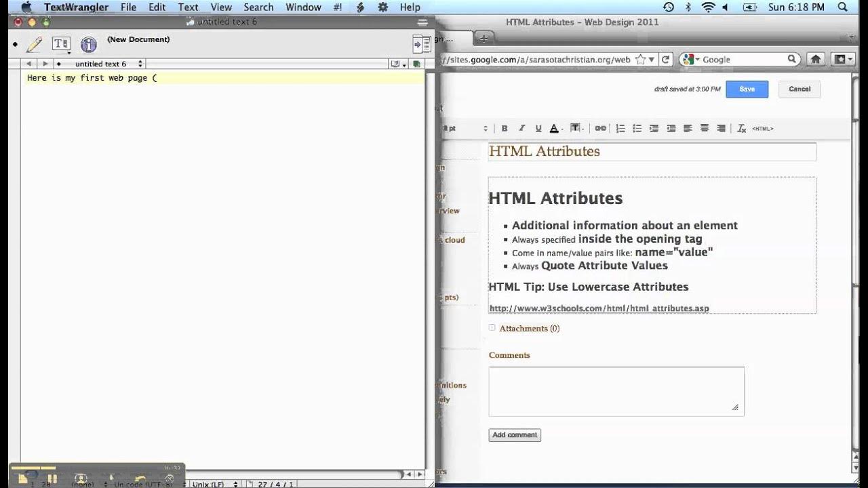
Task: Open the browser URL history dropdown arrow
Action: coord(652,60)
